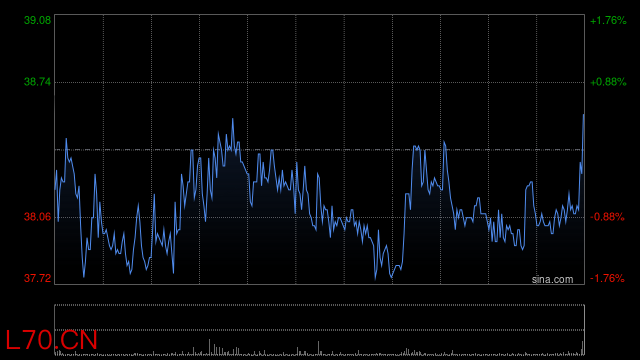Click the 38.06 price label
The height and width of the screenshot is (360, 640).
(38, 217)
